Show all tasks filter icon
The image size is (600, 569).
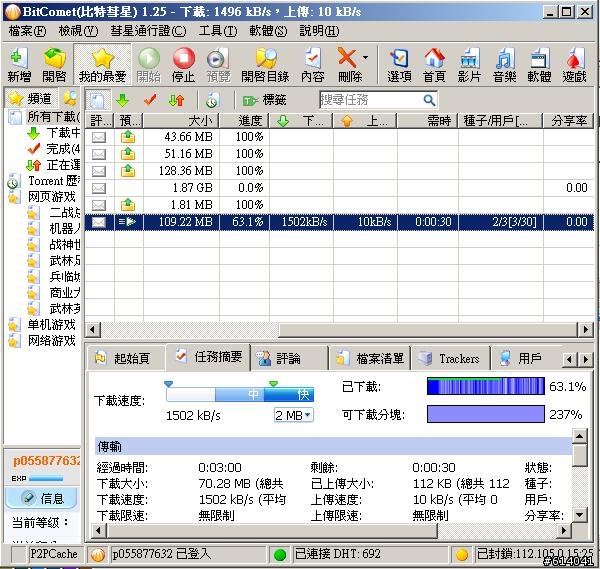coord(98,100)
